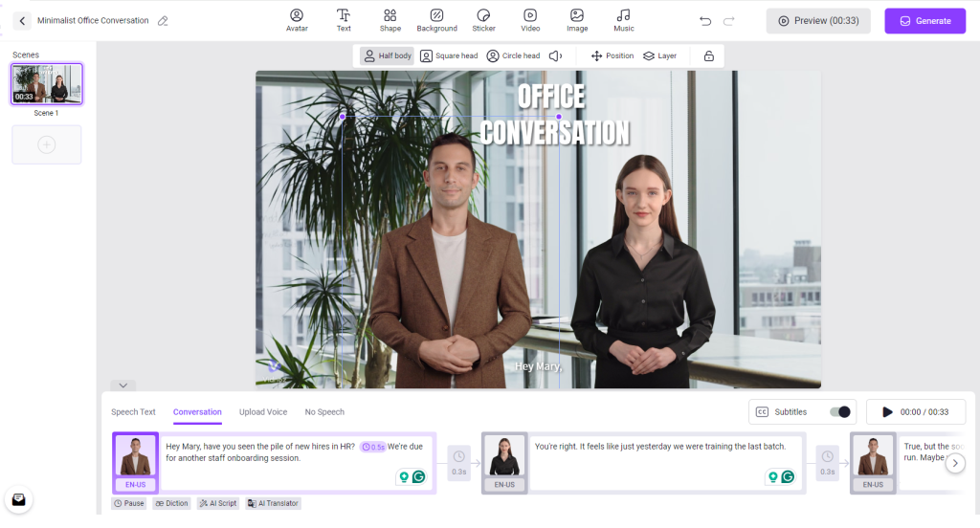Collapse the speech panel with chevron
The height and width of the screenshot is (528, 980).
pos(122,385)
